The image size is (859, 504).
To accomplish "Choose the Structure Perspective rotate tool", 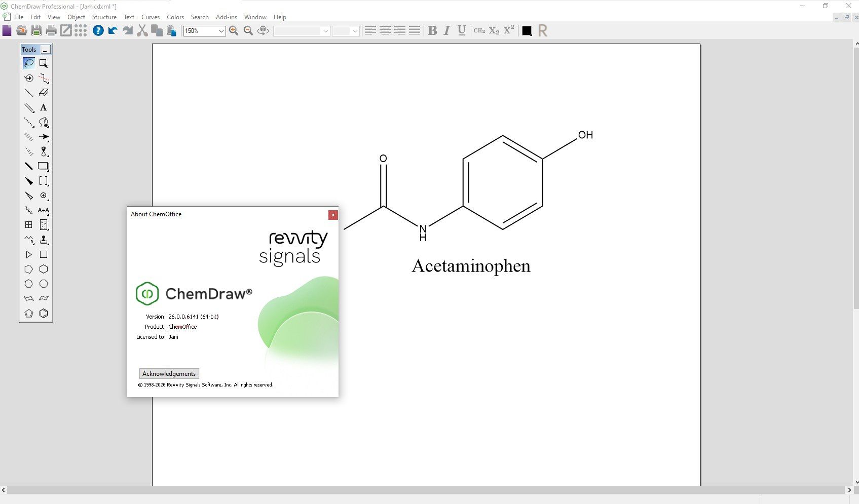I will coord(29,78).
